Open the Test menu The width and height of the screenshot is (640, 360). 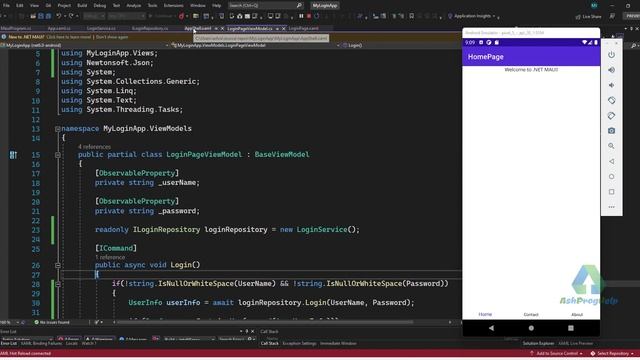[x=116, y=6]
